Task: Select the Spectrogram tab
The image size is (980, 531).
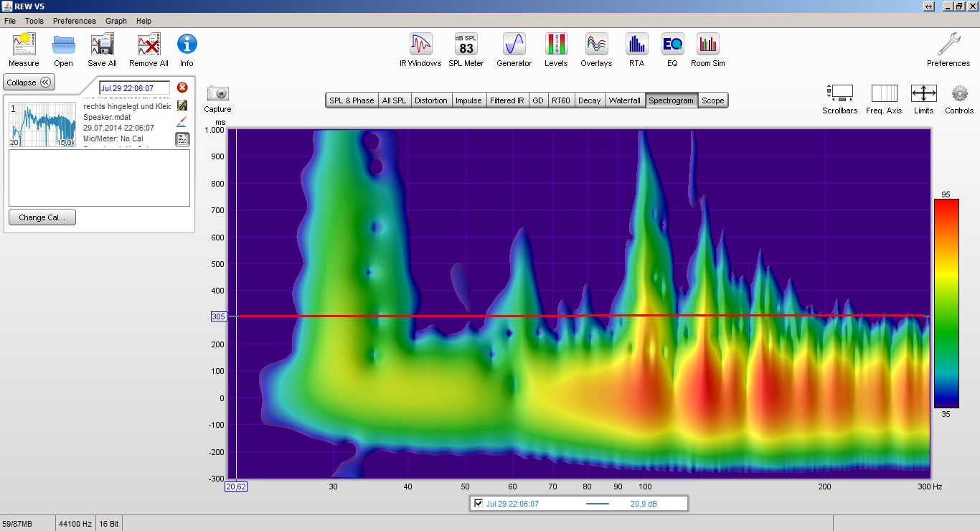Action: coord(671,100)
